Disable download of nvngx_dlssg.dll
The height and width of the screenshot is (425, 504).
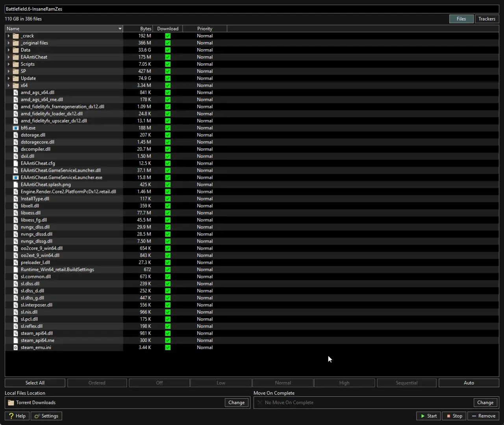point(168,241)
